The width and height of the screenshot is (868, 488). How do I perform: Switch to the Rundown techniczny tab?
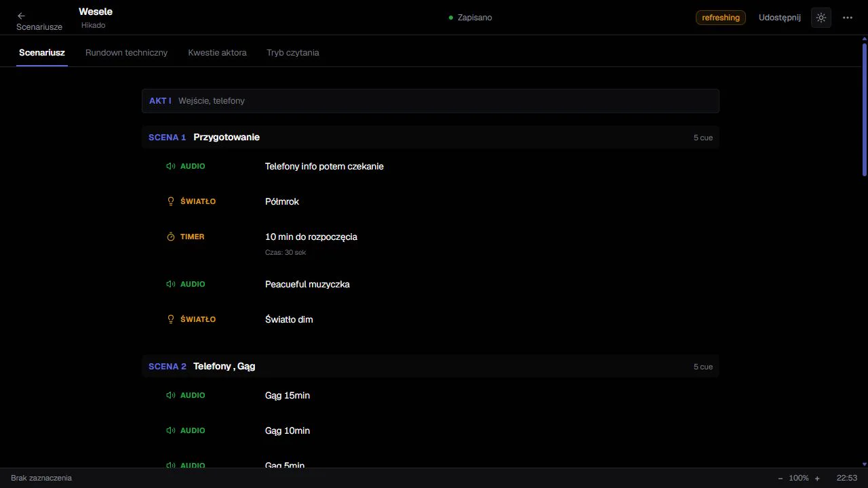[x=126, y=52]
